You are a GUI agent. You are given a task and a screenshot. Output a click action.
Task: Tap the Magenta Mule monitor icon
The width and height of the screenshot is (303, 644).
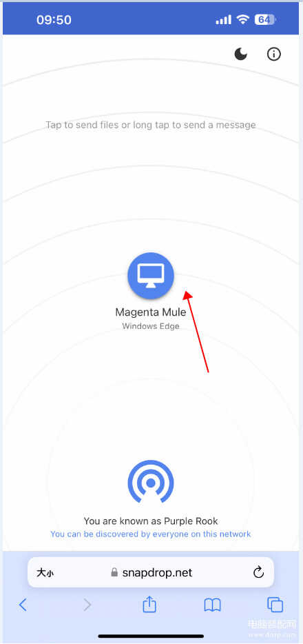click(x=151, y=276)
